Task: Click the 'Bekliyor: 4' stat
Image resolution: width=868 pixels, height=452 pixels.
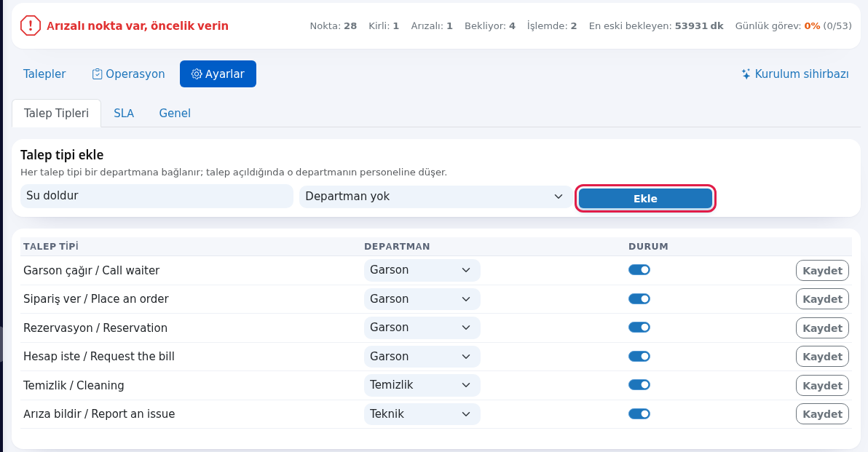Action: pyautogui.click(x=490, y=26)
